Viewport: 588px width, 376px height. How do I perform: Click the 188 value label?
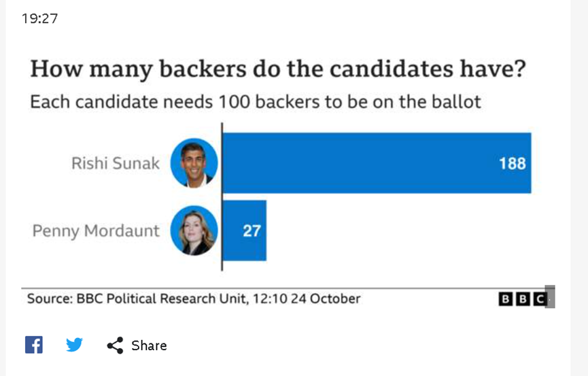click(x=513, y=164)
